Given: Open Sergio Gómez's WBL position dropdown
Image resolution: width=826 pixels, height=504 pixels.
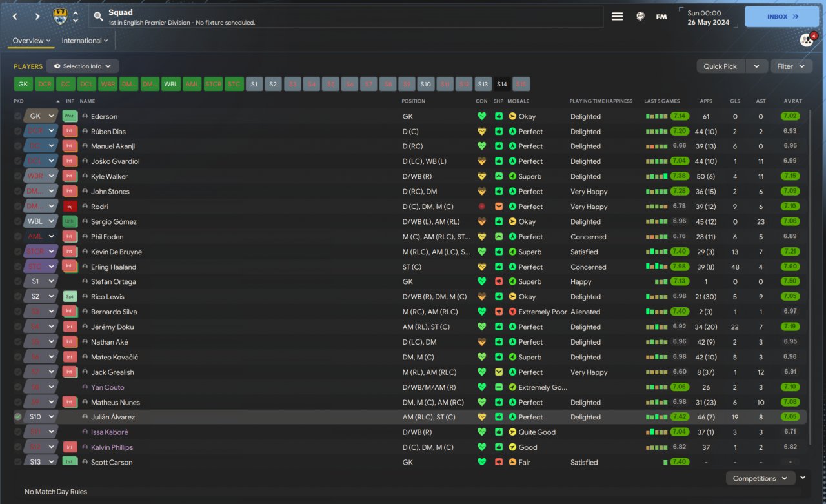Looking at the screenshot, I should [41, 221].
